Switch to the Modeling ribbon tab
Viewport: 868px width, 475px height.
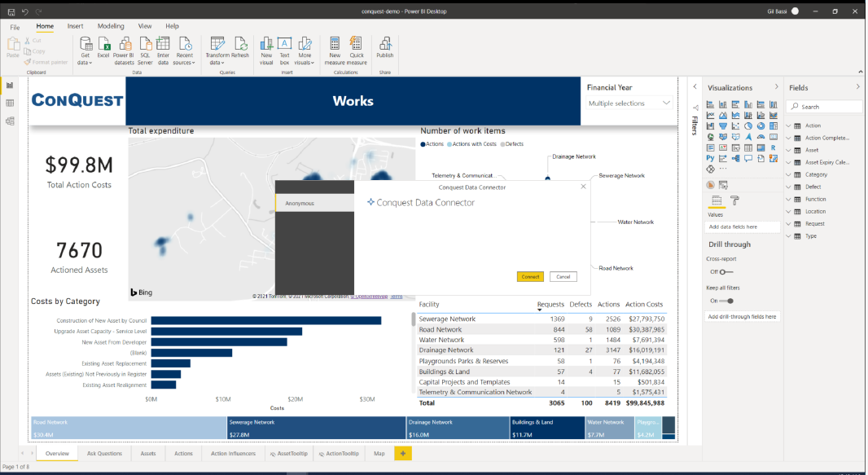[x=111, y=26]
